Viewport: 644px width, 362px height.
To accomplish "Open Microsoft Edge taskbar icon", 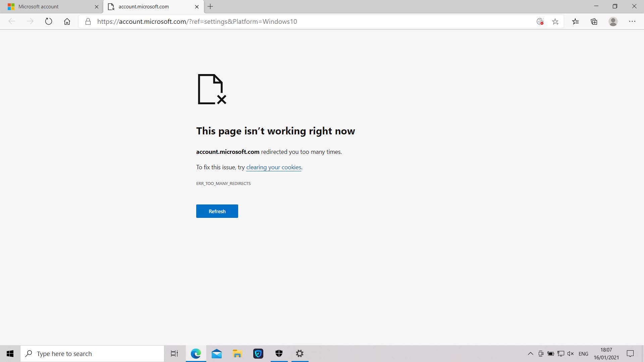I will [x=196, y=354].
